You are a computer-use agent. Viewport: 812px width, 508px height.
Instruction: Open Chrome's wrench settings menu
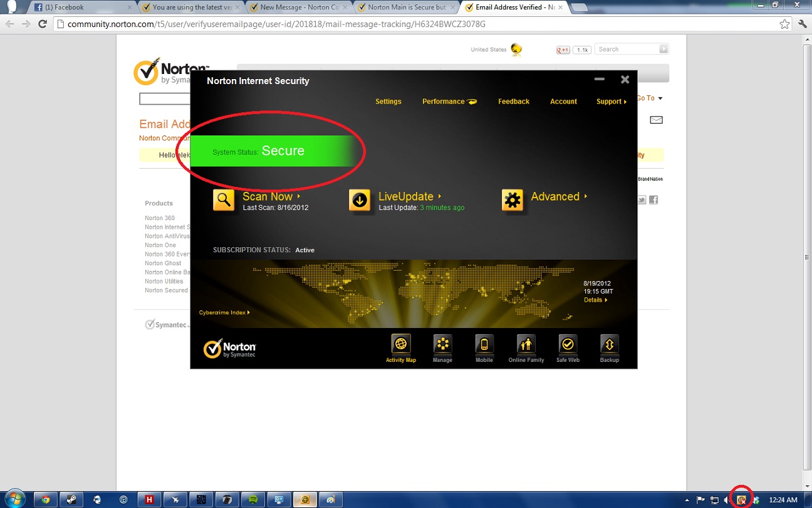click(x=803, y=24)
